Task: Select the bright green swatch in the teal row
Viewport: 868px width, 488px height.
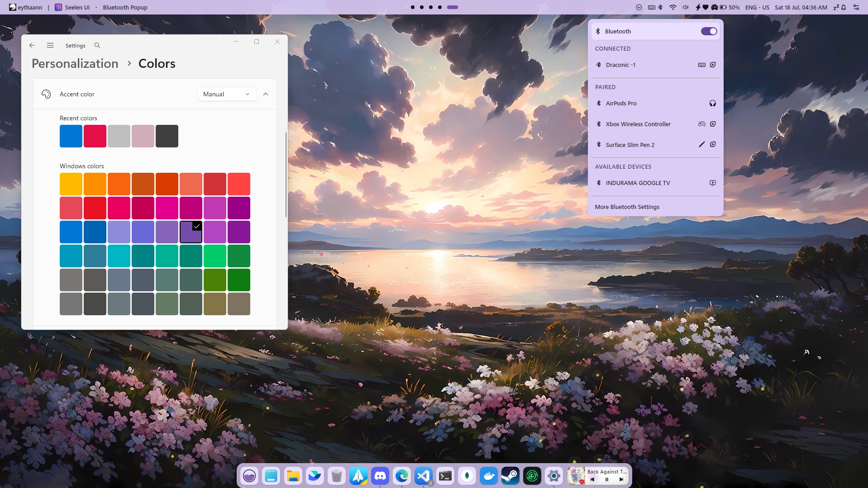Action: tap(215, 256)
